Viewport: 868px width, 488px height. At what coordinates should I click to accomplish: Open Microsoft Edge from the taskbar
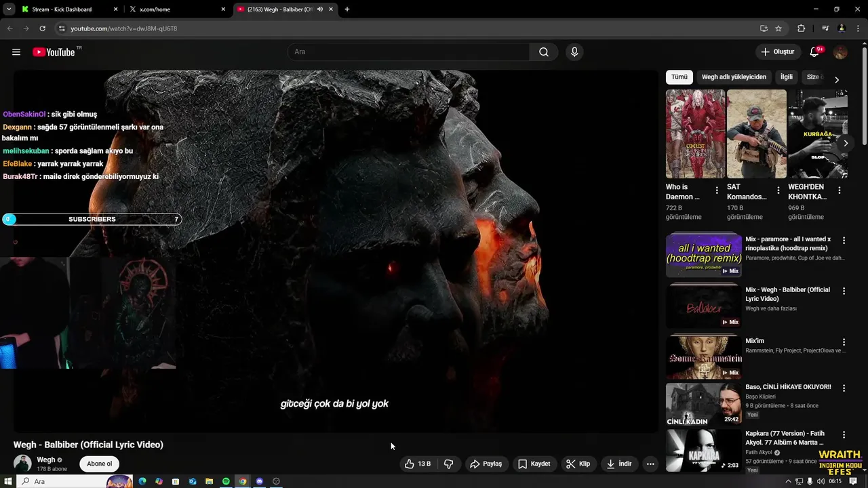pos(142,481)
